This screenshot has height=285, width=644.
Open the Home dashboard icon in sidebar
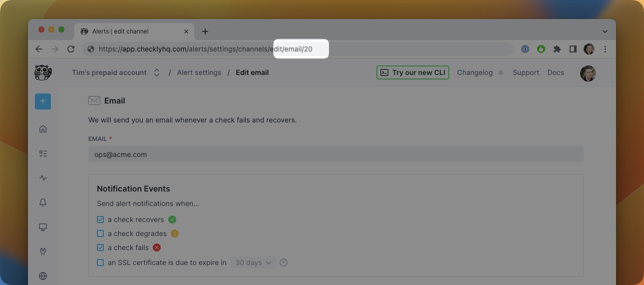(x=43, y=129)
